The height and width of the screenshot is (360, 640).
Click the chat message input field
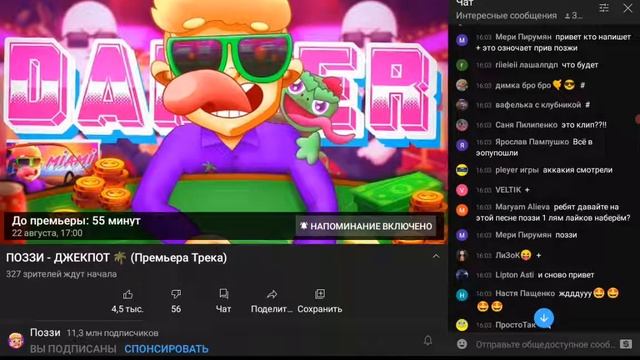click(545, 344)
